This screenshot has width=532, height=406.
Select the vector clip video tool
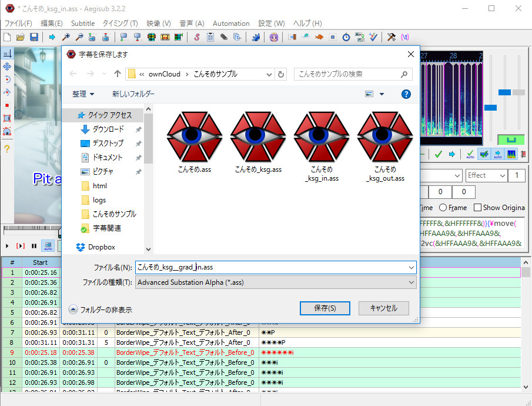coord(7,131)
